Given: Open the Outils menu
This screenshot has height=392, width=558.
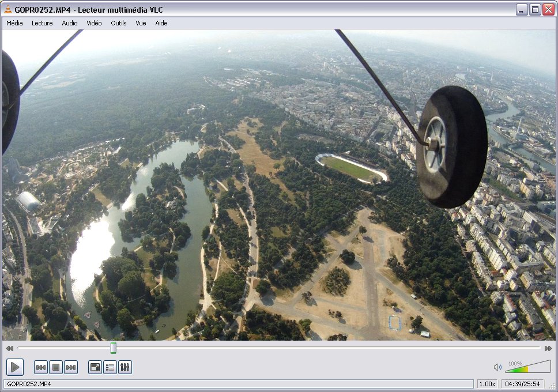Looking at the screenshot, I should [119, 23].
